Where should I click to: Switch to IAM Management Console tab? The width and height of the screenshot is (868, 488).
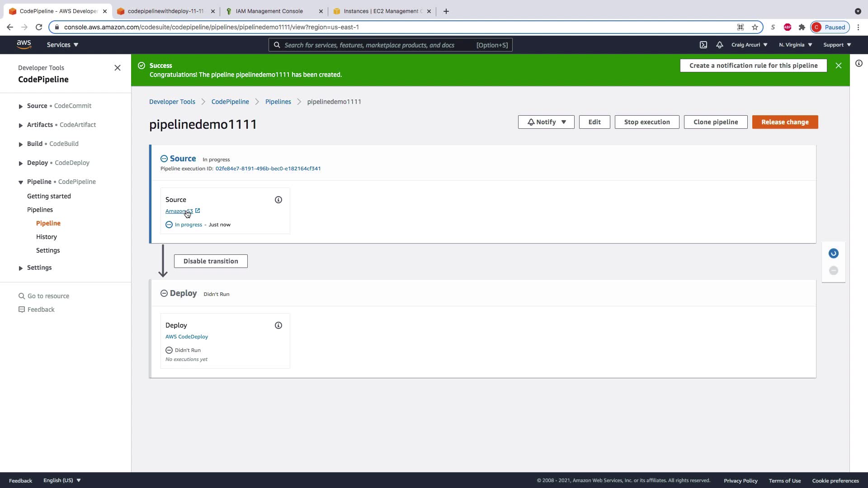click(269, 11)
